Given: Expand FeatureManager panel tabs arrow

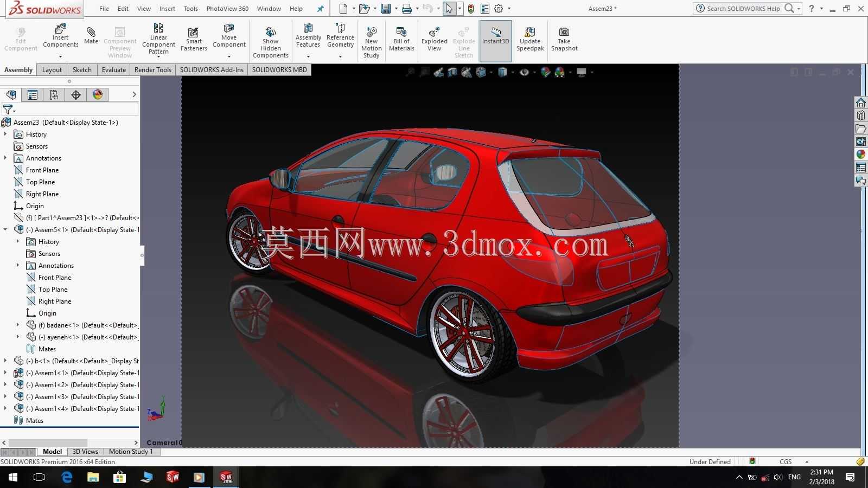Looking at the screenshot, I should click(x=134, y=95).
